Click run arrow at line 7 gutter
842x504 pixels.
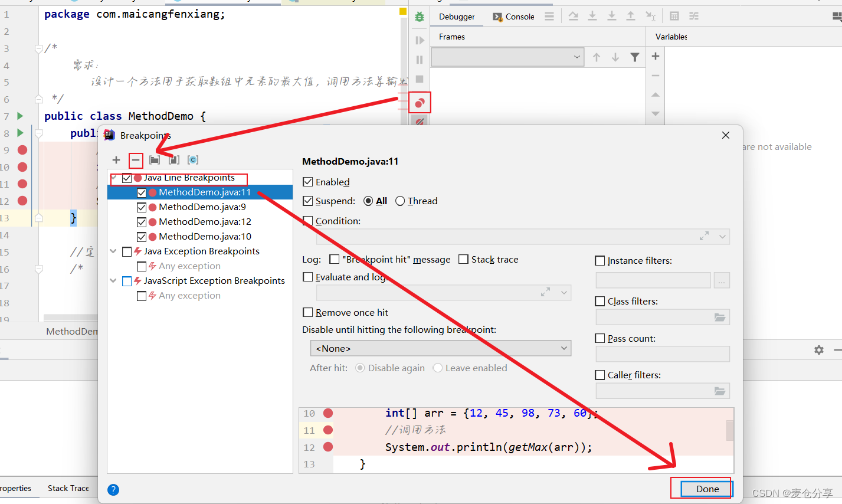point(20,116)
